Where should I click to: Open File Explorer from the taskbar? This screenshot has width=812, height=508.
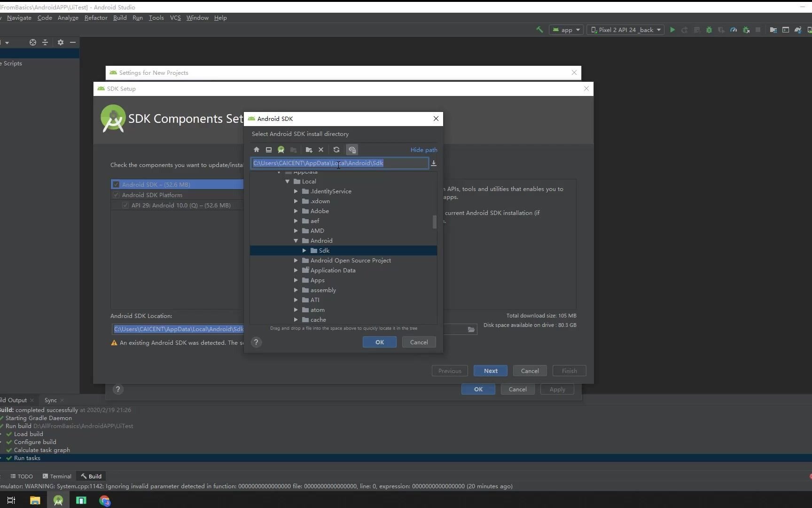coord(35,500)
